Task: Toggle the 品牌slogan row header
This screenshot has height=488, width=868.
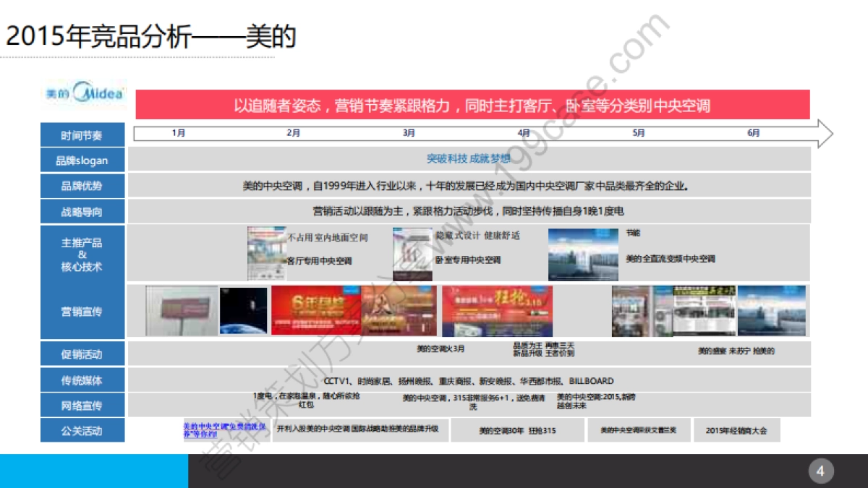Action: pos(82,160)
